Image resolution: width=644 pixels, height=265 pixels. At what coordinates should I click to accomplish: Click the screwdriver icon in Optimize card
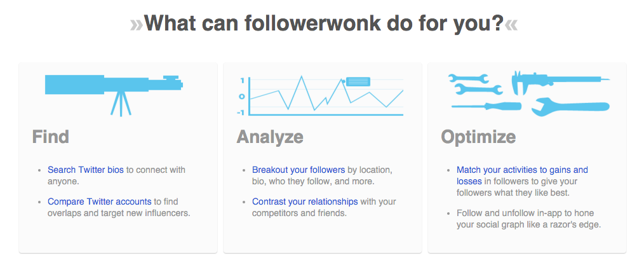click(486, 106)
